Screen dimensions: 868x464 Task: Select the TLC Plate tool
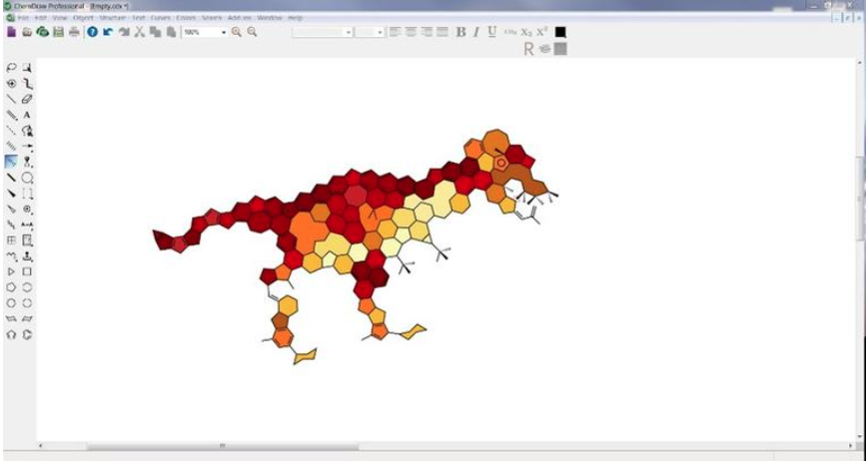click(27, 240)
